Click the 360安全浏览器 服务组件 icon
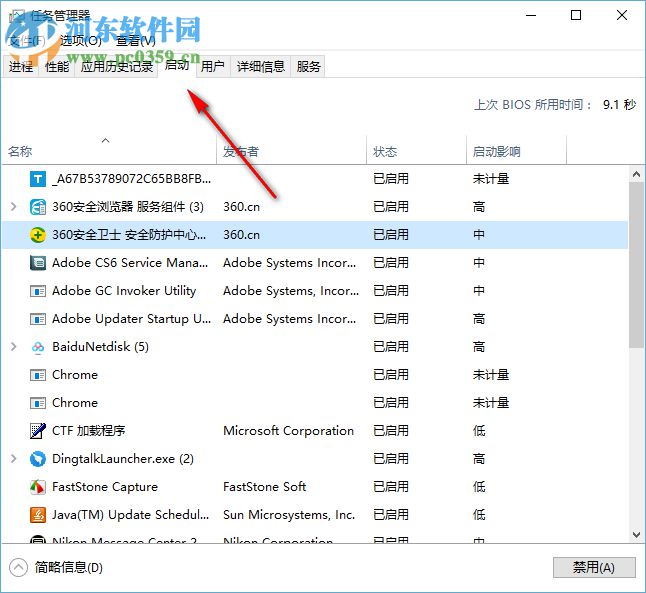The image size is (646, 593). [38, 207]
